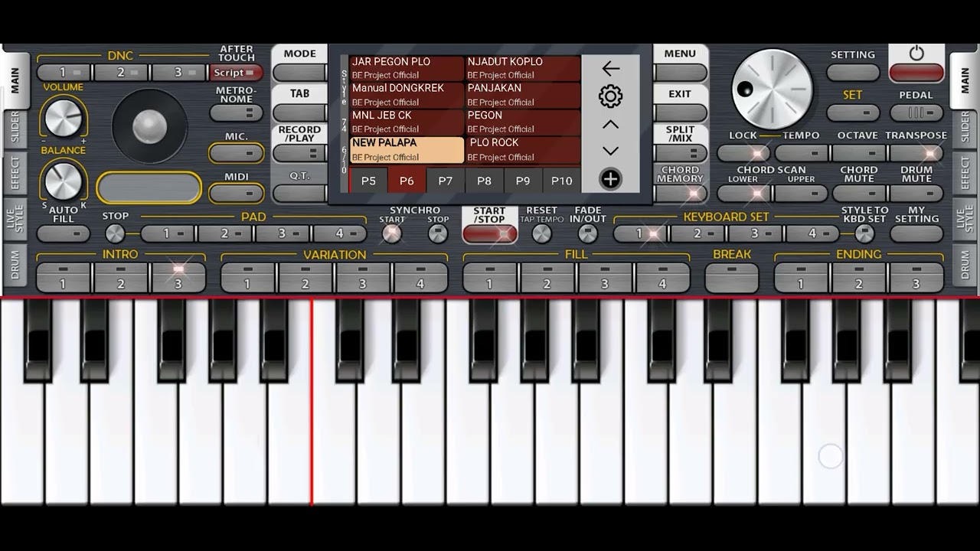
Task: Toggle SYNCHRO STOP button
Action: point(438,233)
